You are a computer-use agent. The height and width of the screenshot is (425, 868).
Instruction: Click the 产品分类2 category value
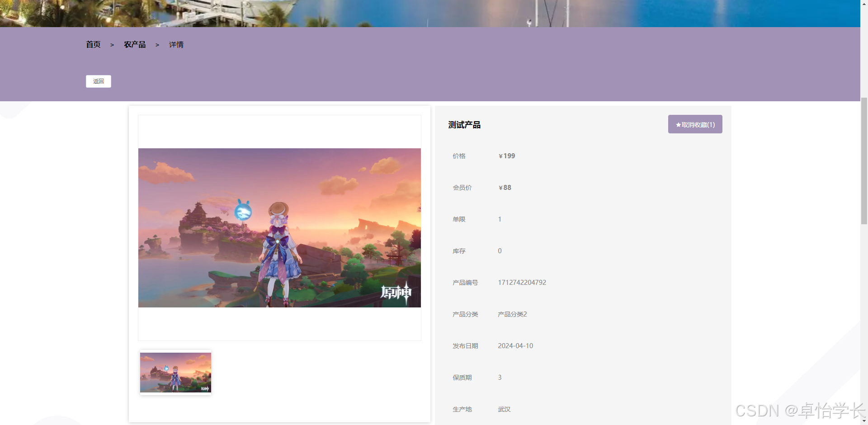tap(512, 314)
